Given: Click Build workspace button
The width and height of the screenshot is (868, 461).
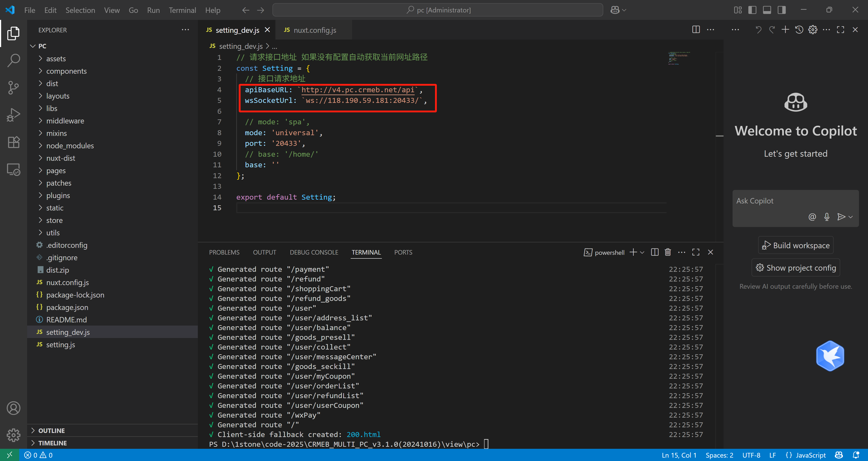Looking at the screenshot, I should coord(796,245).
